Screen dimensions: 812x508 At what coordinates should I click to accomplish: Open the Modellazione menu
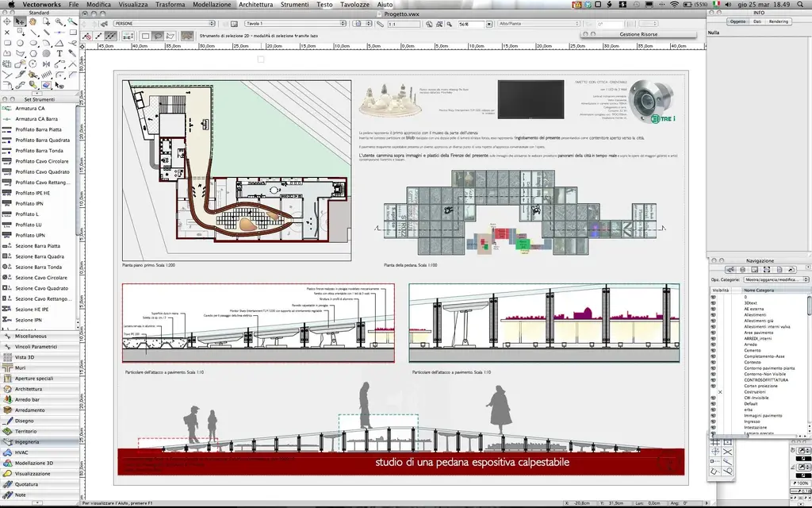212,4
